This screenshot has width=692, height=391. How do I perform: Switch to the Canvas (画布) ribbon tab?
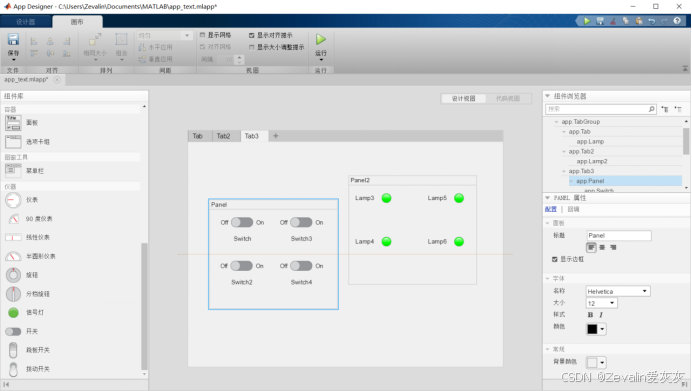(x=77, y=22)
